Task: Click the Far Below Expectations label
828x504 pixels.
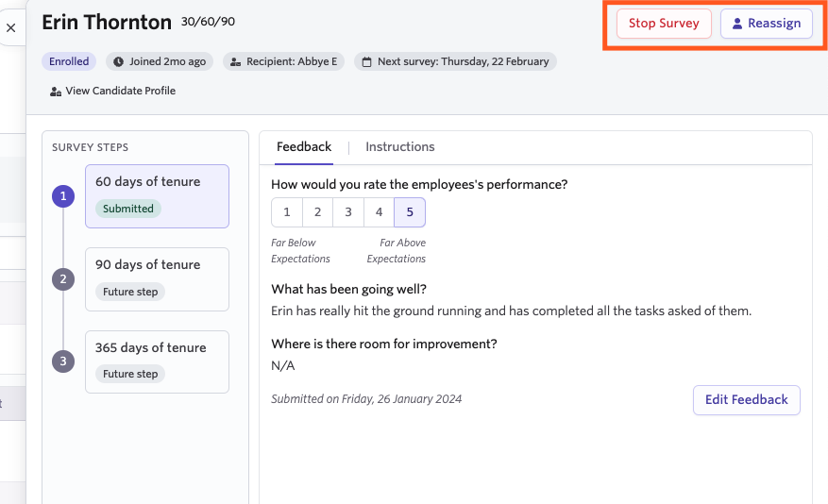Action: coord(300,251)
